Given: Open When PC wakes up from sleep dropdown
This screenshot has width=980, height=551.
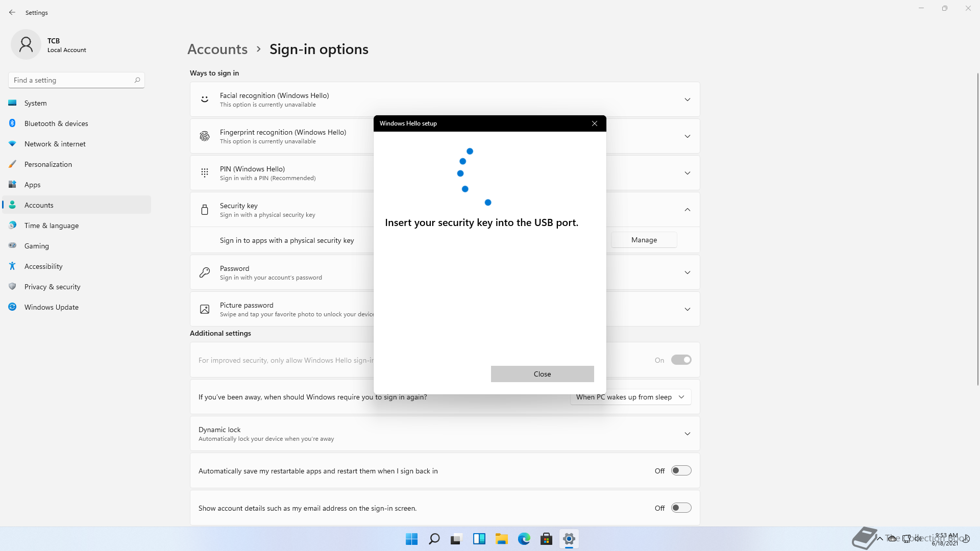Looking at the screenshot, I should coord(630,397).
